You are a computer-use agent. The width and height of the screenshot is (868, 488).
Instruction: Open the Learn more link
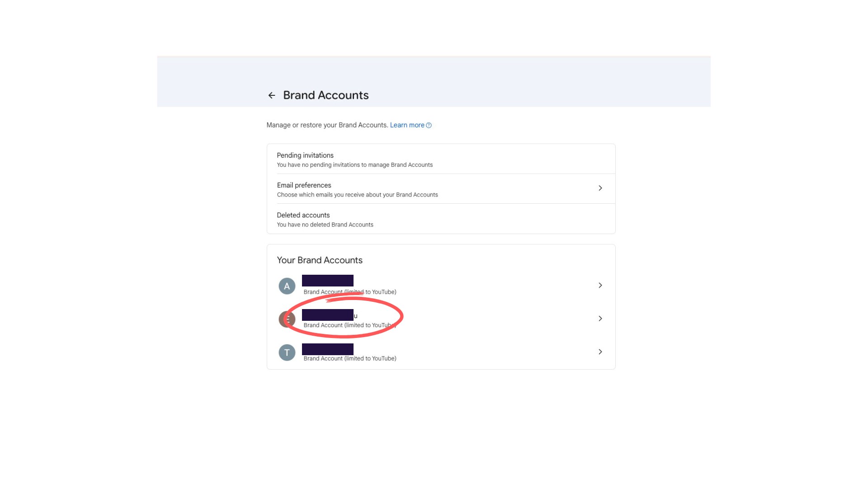(x=407, y=125)
